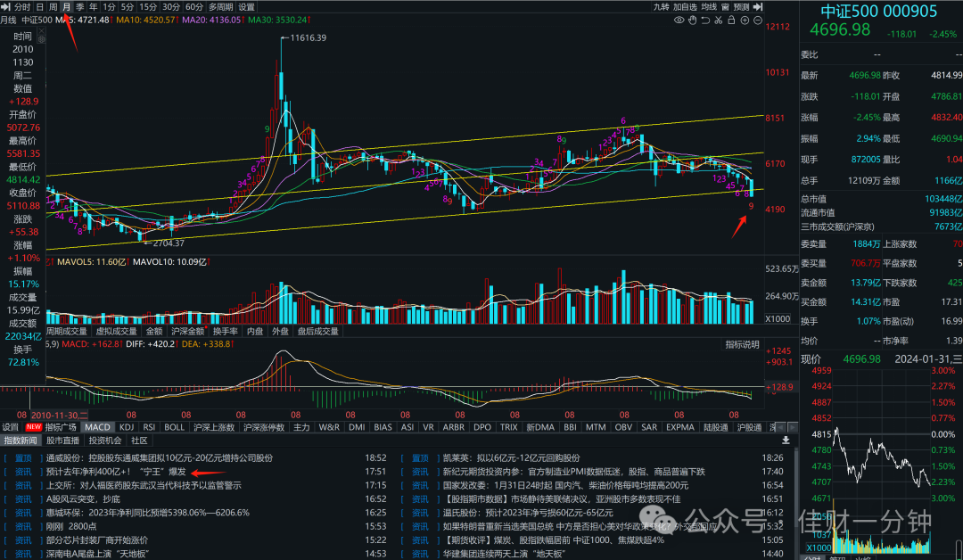The width and height of the screenshot is (963, 560).
Task: Toggle the eye visibility icon above chart
Action: [x=679, y=21]
